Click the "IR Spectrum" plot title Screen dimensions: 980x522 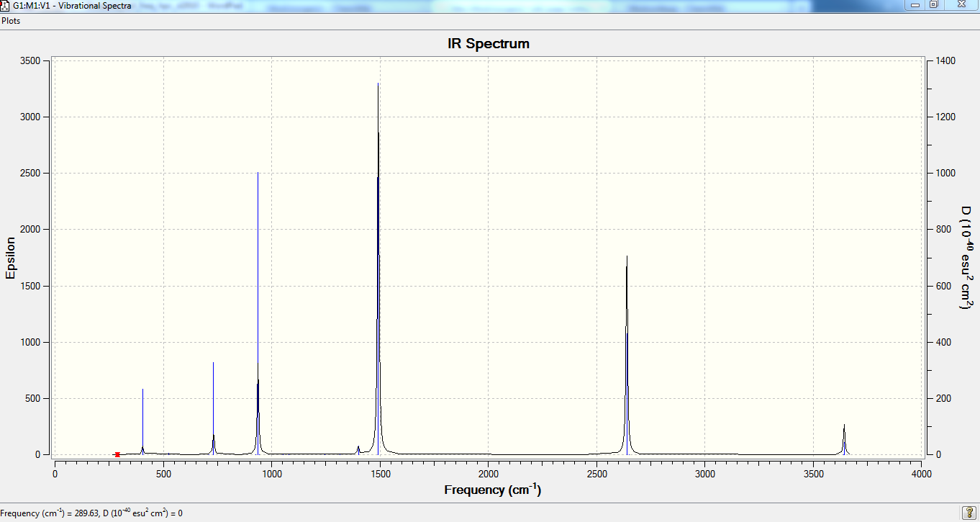point(489,44)
